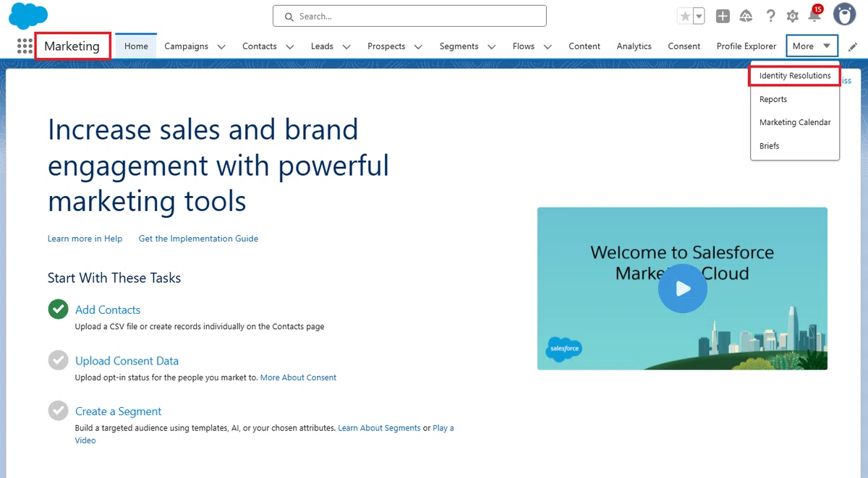Expand the Segments tab chevron

pos(492,46)
